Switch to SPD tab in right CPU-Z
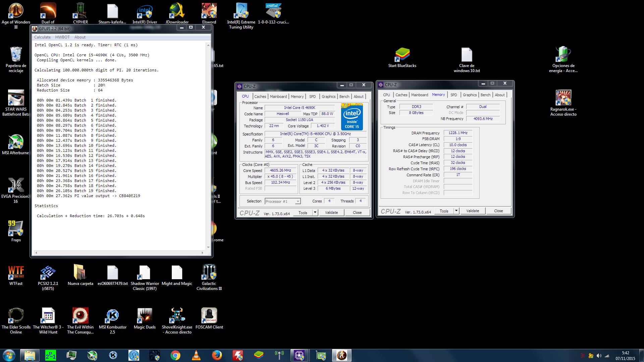Screen dimensions: 644x362 coord(453,95)
